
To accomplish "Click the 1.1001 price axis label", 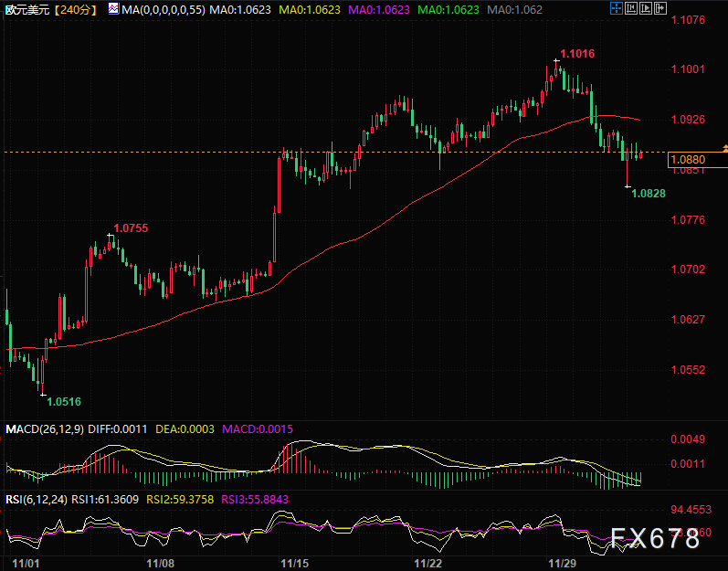I will 688,69.
